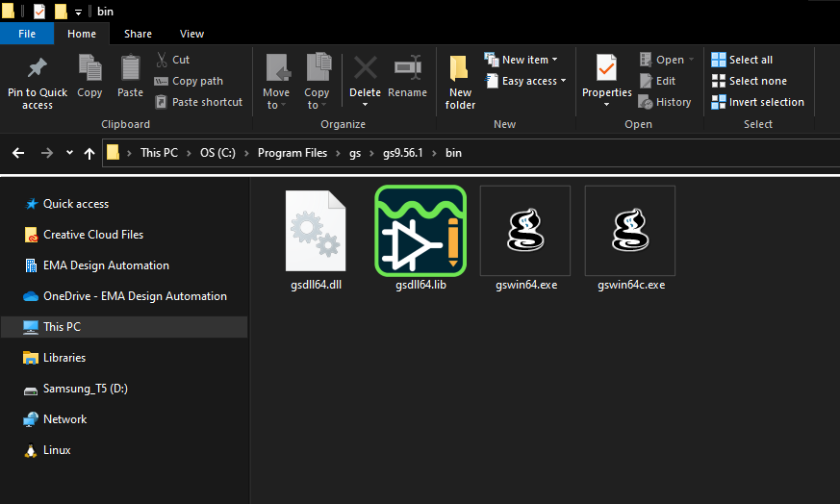The image size is (840, 504).
Task: Expand chevron after Program Files breadcrumb
Action: 338,153
